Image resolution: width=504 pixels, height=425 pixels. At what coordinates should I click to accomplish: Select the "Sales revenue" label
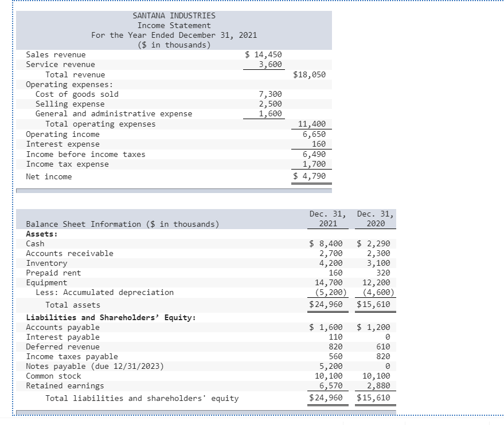pos(56,55)
